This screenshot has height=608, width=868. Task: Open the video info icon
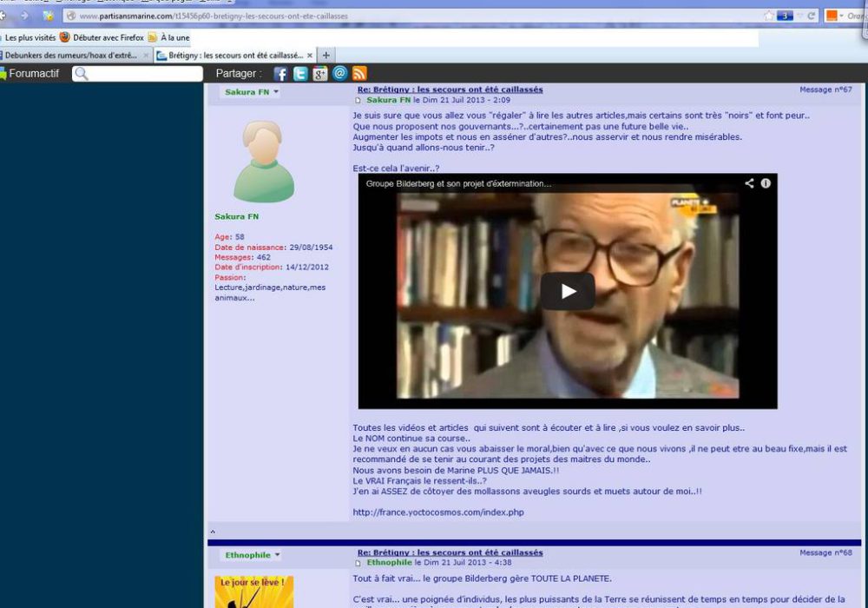[766, 183]
